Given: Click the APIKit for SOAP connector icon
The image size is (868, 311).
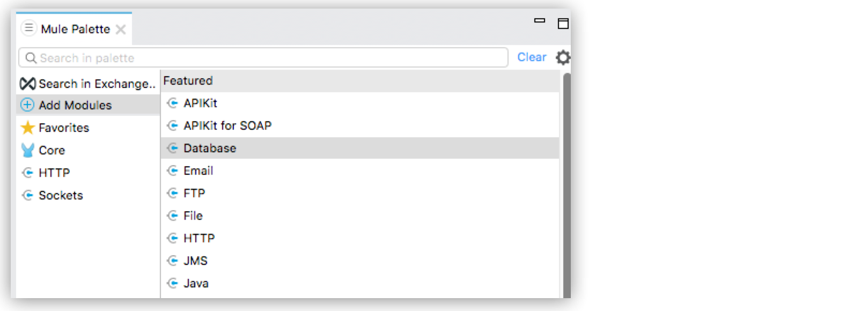Looking at the screenshot, I should point(174,125).
